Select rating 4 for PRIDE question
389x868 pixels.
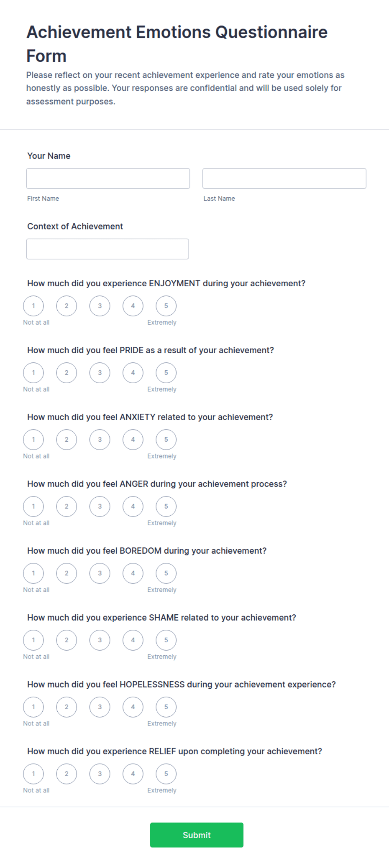click(133, 373)
